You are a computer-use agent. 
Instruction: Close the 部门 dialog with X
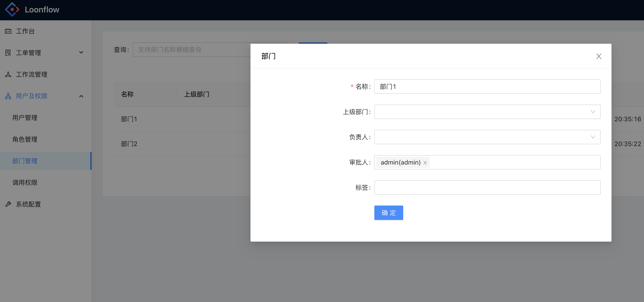(598, 56)
